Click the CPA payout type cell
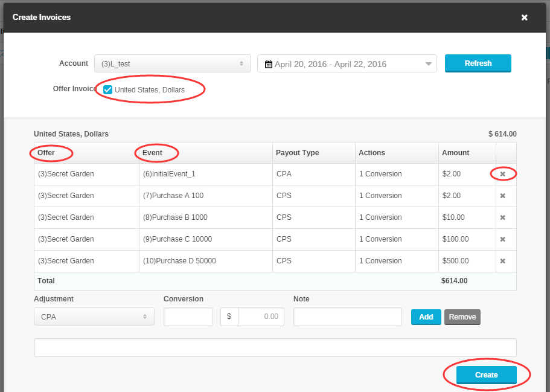 pos(314,174)
